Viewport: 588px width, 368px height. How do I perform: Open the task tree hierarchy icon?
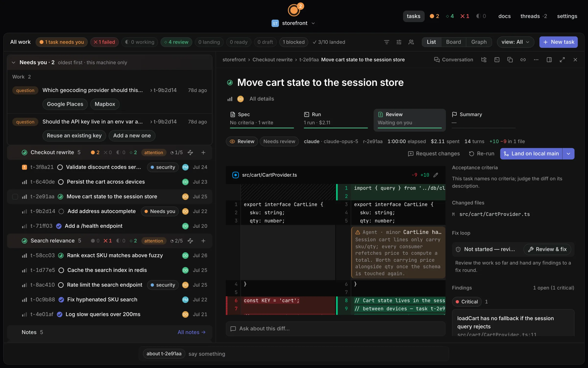(484, 60)
